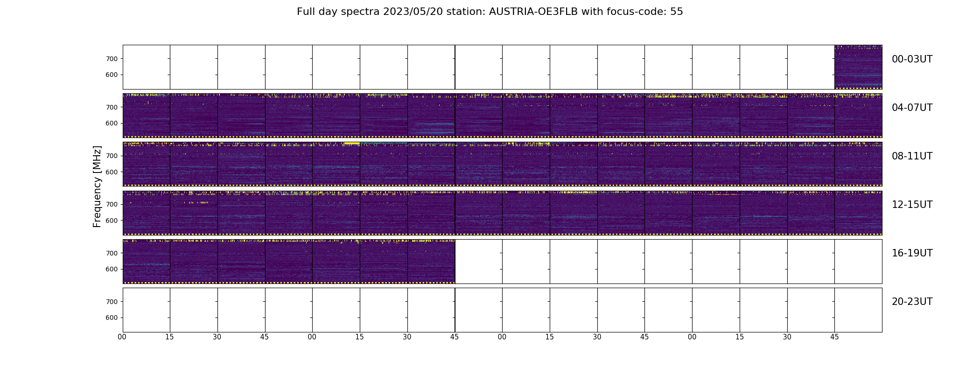Viewport: 980px width, 373px height.
Task: Click the 700 tick label of the 00-03UT row
Action: (112, 59)
